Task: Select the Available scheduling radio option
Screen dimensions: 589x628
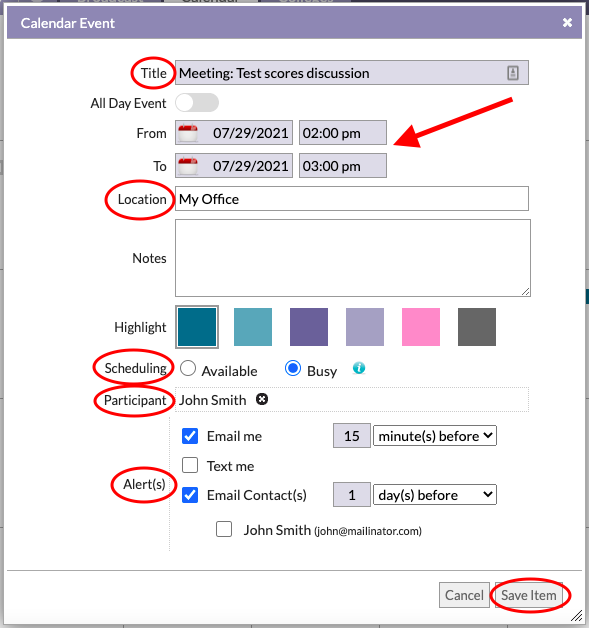Action: tap(188, 368)
